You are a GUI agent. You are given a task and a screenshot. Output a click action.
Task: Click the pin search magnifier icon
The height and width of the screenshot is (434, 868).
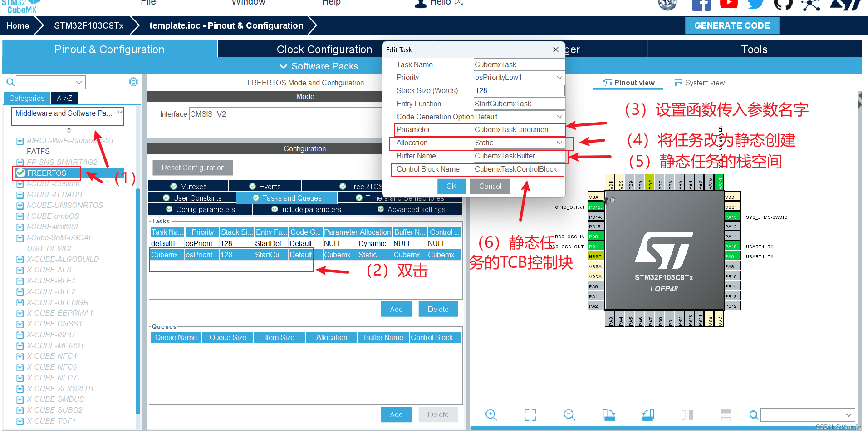(x=754, y=415)
